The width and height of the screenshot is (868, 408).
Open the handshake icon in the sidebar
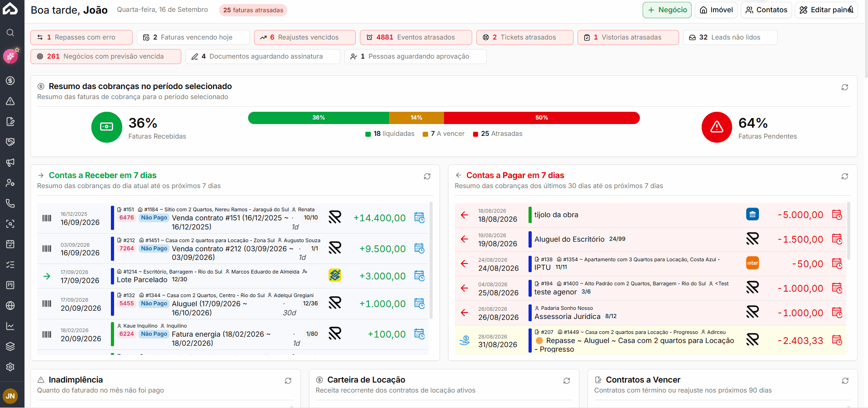click(10, 142)
